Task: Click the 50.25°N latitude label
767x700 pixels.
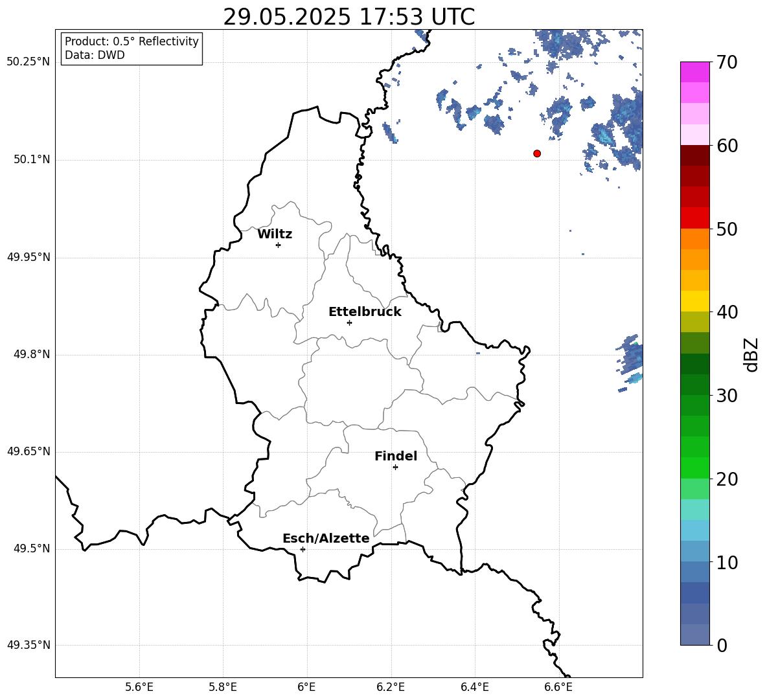Action: pyautogui.click(x=29, y=62)
